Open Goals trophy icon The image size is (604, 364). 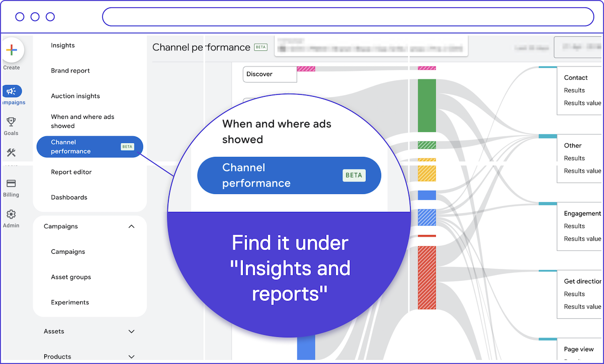point(11,122)
